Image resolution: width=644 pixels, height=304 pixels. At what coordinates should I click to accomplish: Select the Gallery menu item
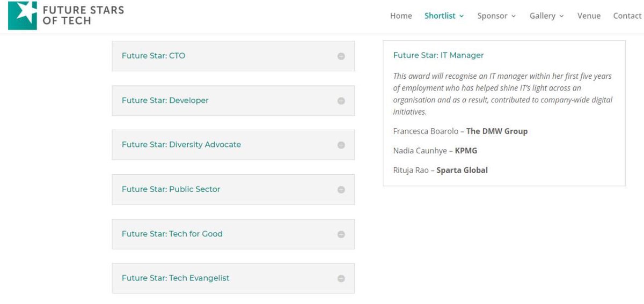[x=543, y=16]
